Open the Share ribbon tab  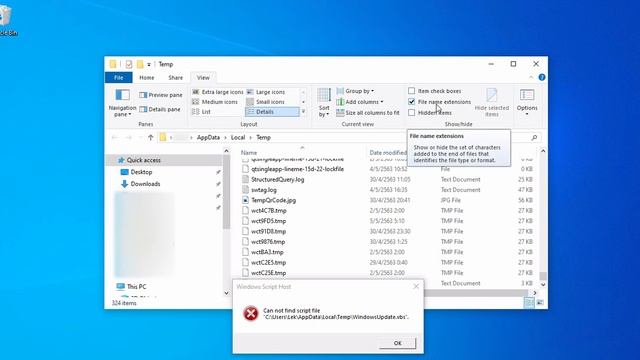[176, 78]
